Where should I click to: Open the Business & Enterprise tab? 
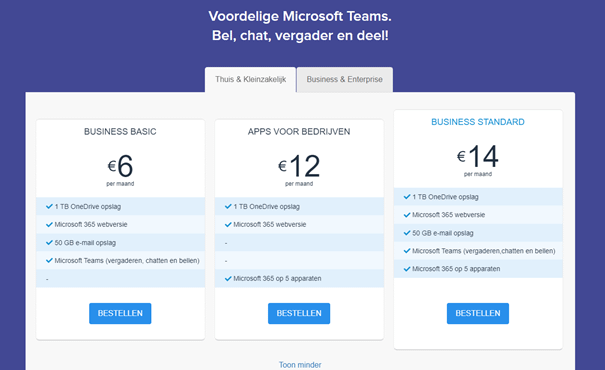[x=345, y=79]
